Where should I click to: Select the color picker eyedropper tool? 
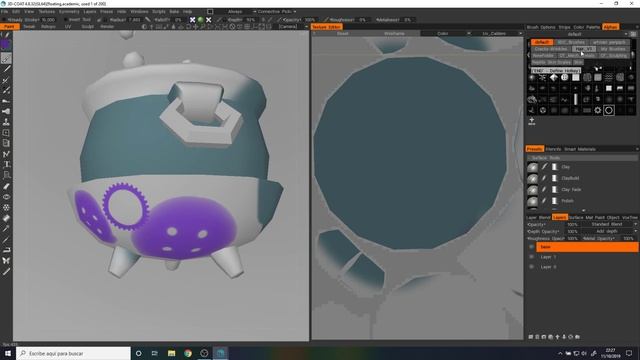6,229
